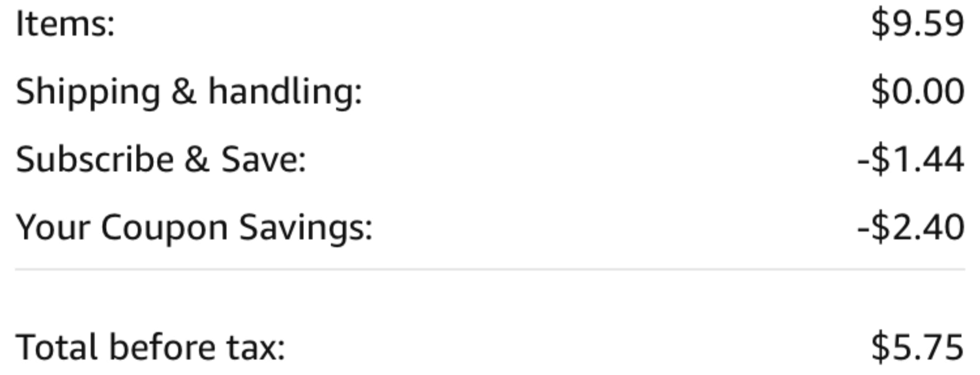Select the -$1.44 Subscribe & Save discount
980x375 pixels.
(911, 159)
